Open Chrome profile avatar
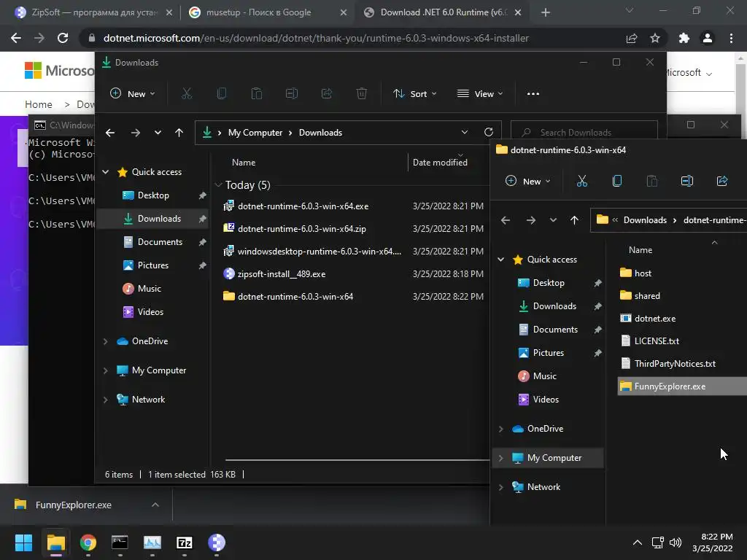 708,38
